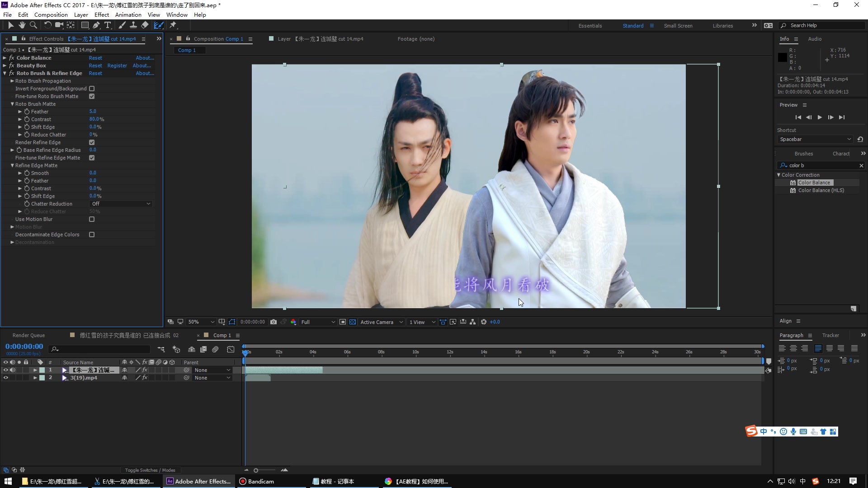
Task: Select the Horizontal Type tool
Action: click(x=108, y=25)
